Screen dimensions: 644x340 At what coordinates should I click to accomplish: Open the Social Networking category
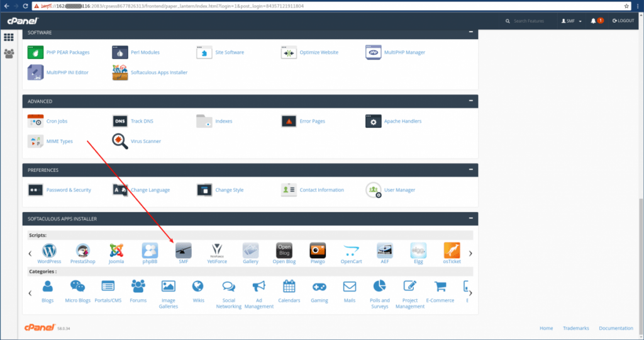coord(229,294)
